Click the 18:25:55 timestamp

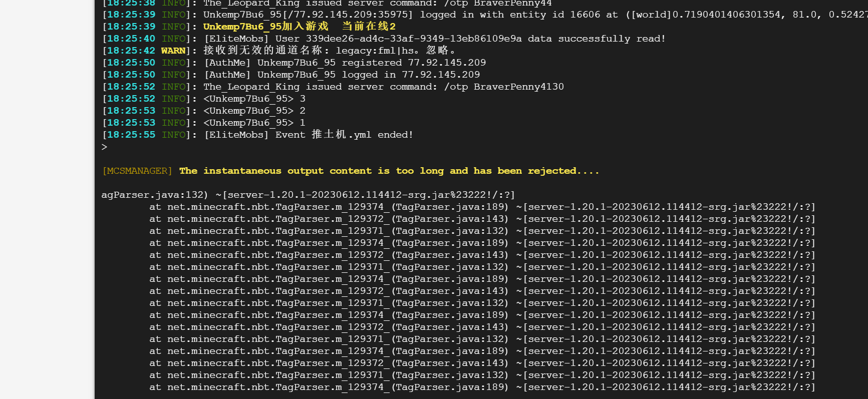[x=131, y=135]
